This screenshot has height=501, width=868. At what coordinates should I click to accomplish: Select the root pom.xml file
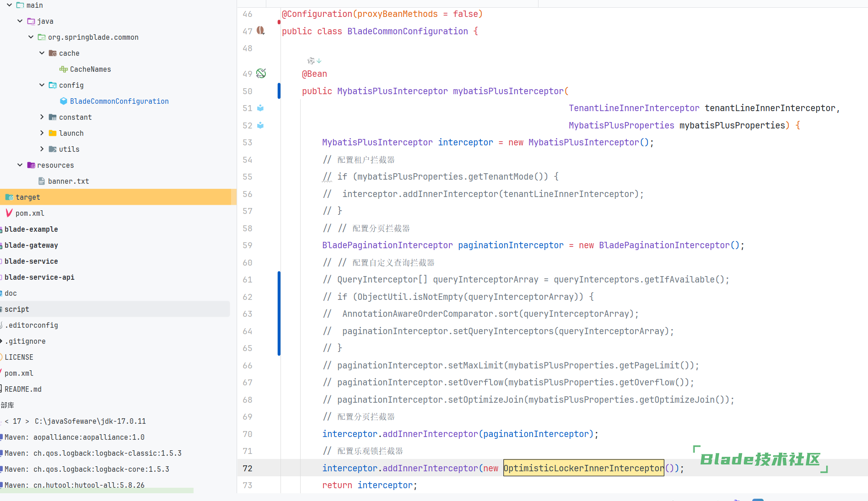click(19, 373)
